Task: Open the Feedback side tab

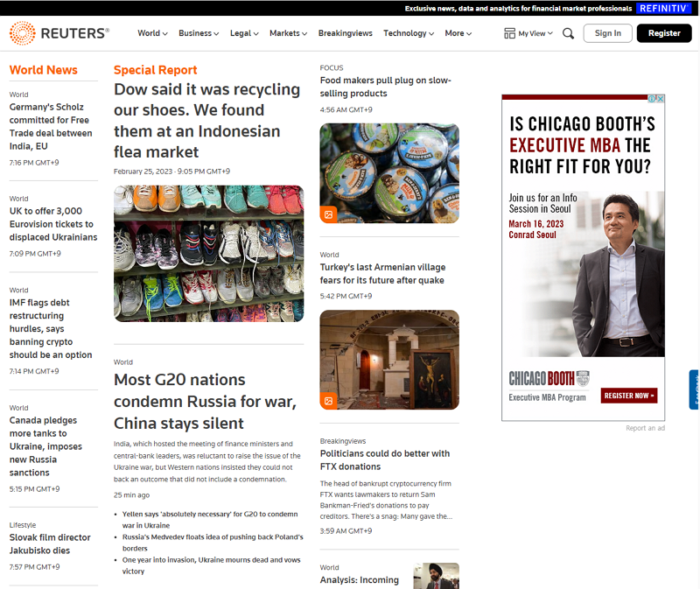Action: point(694,389)
